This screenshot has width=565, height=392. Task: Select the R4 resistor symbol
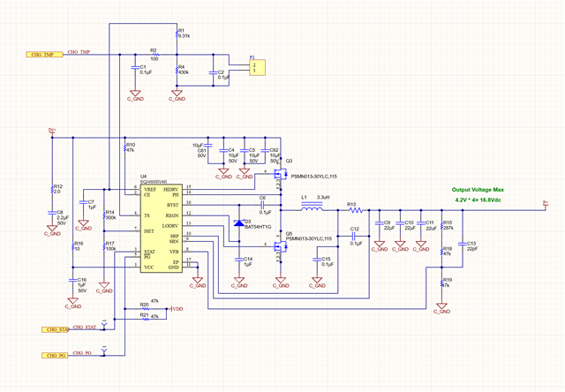(x=177, y=70)
